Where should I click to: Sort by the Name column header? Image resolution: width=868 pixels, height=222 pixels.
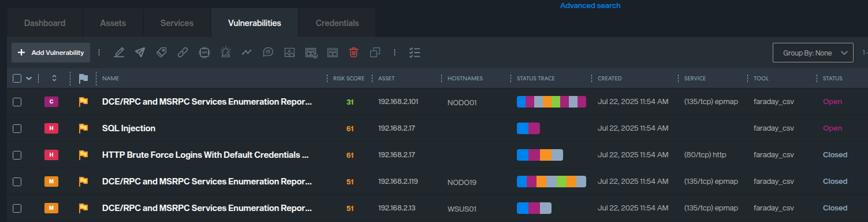coord(110,79)
